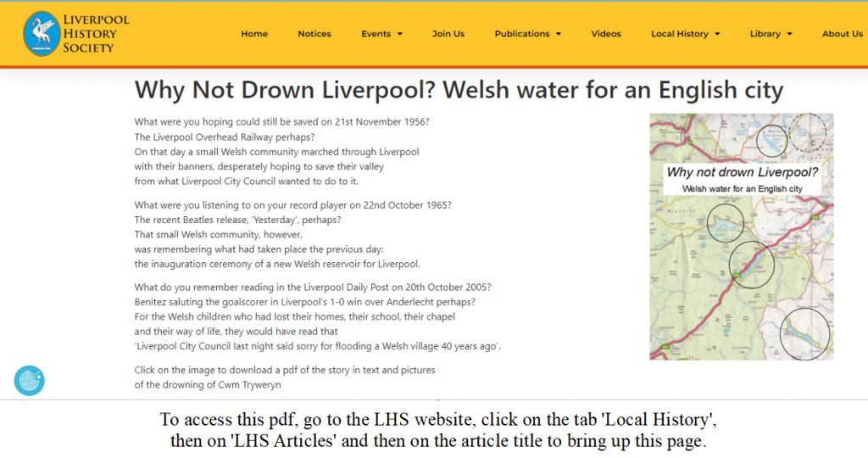Navigate to the About Us page

pos(842,34)
